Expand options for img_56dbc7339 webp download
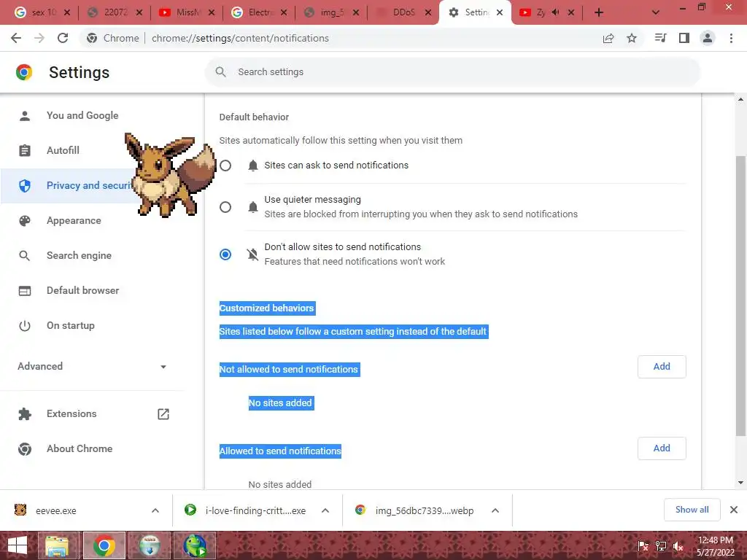 [x=495, y=510]
